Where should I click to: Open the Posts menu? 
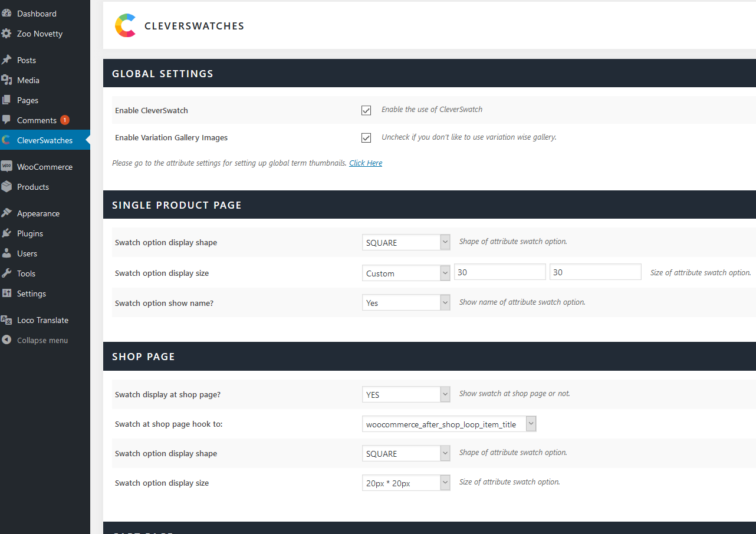[x=27, y=60]
